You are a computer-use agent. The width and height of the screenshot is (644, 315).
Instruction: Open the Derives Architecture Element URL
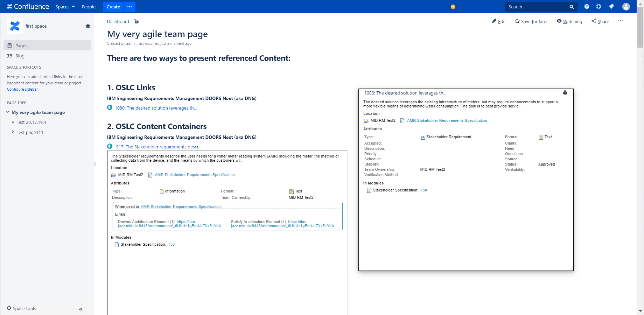(x=169, y=224)
